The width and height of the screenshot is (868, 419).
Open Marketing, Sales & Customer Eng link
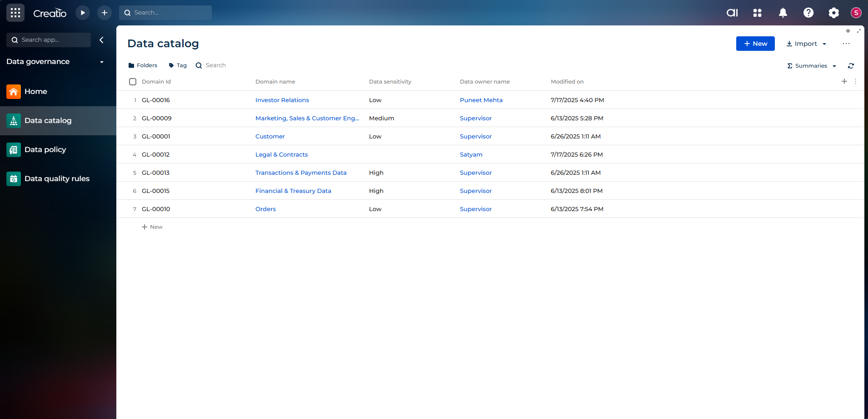(x=307, y=118)
